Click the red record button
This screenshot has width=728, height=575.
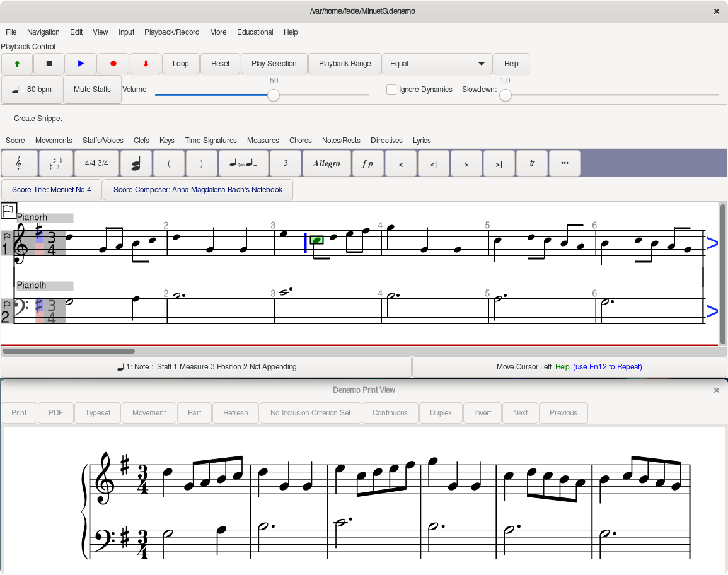click(113, 64)
